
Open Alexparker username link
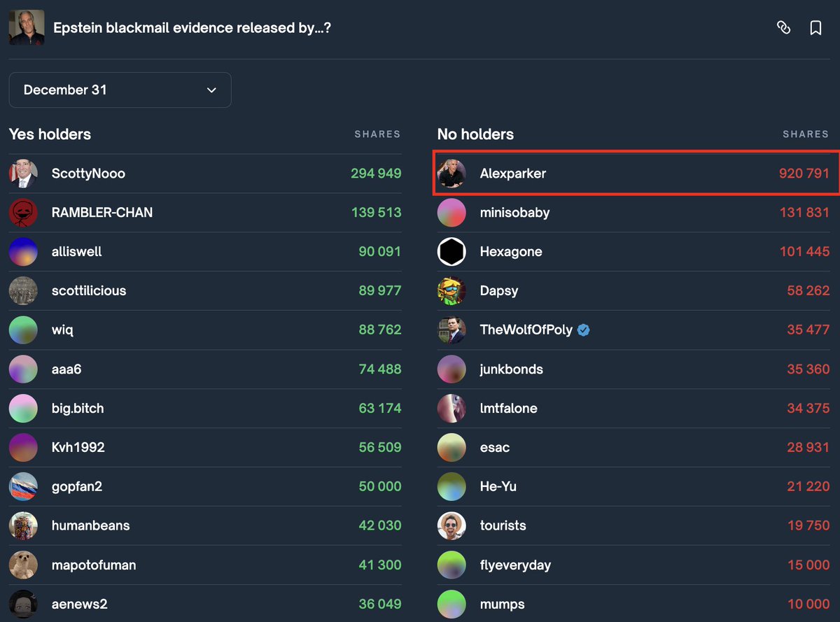click(x=513, y=174)
